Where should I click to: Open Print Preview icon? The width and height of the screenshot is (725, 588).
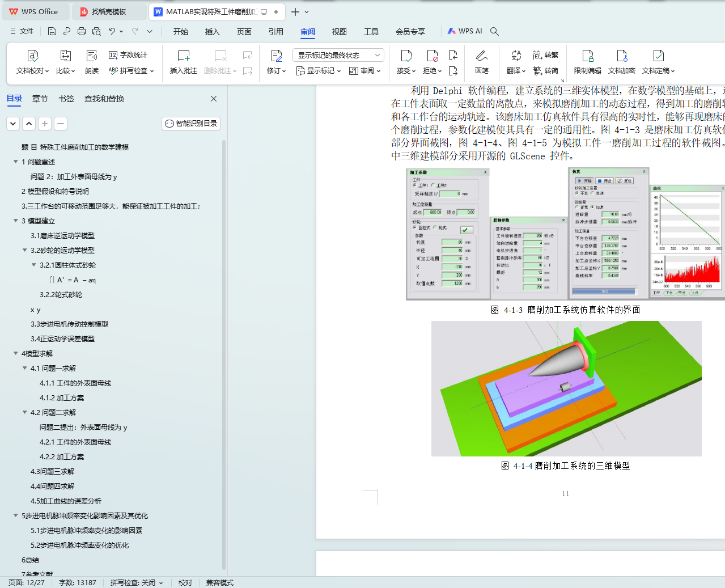[96, 31]
